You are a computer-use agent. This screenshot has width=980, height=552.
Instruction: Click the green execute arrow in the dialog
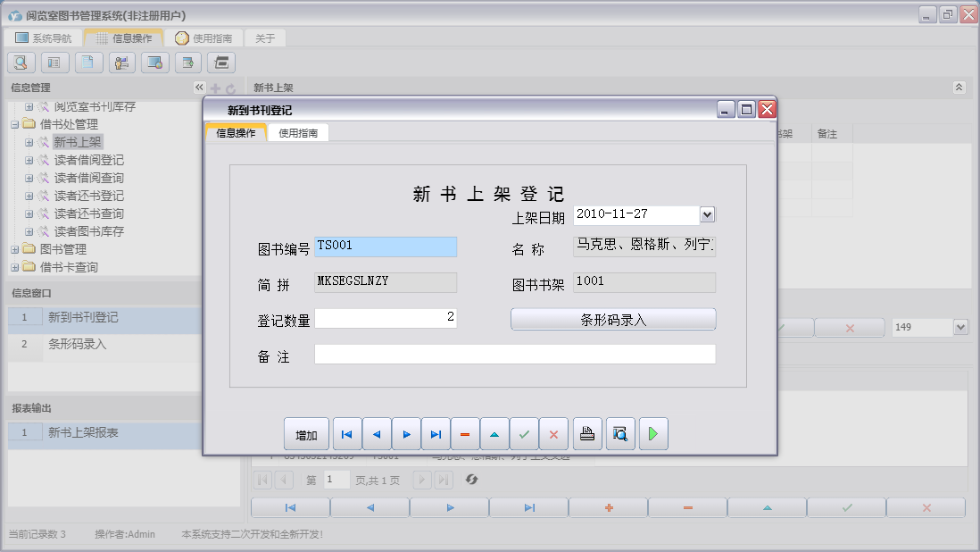coord(653,433)
